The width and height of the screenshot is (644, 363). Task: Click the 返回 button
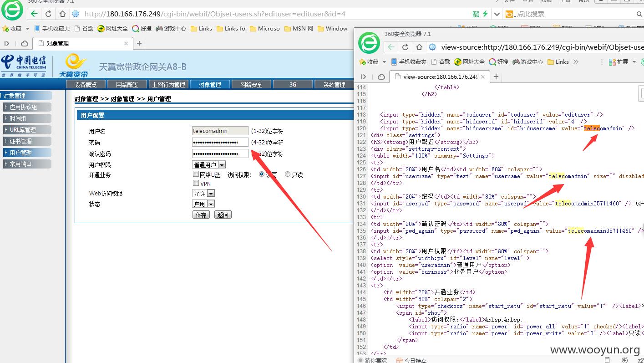pyautogui.click(x=223, y=215)
